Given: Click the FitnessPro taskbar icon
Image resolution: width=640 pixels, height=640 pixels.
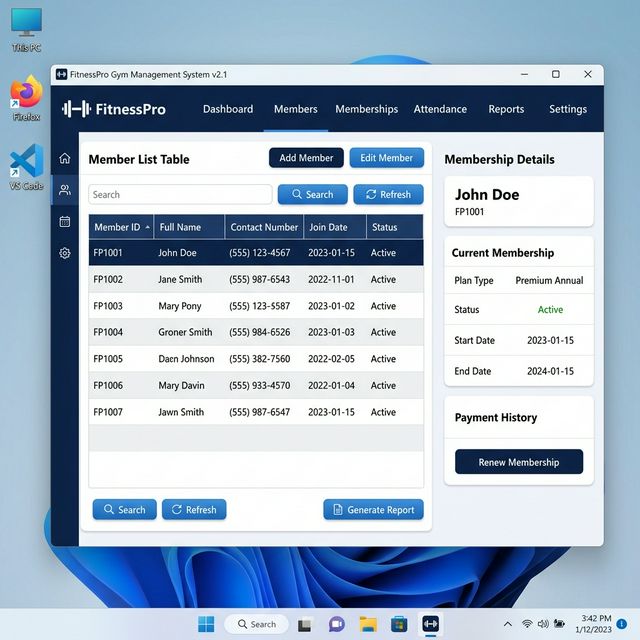Looking at the screenshot, I should (431, 624).
